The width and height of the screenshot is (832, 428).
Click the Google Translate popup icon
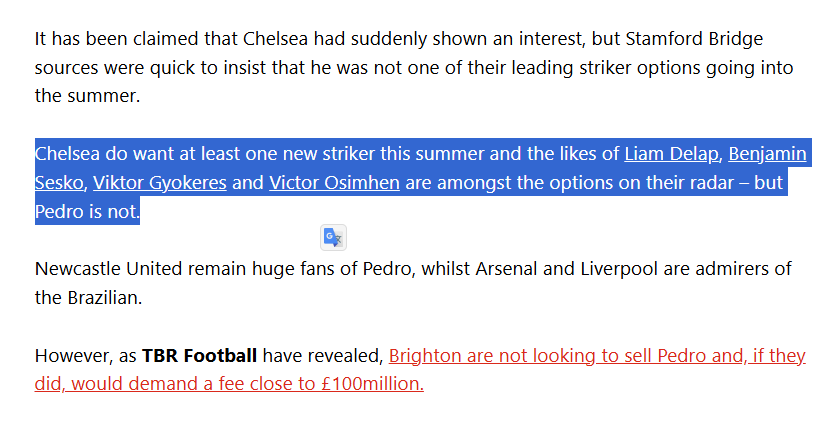333,237
